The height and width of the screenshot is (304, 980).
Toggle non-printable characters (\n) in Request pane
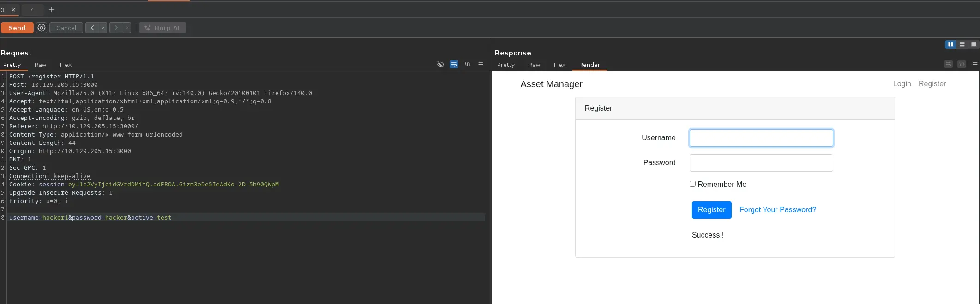[x=467, y=65]
